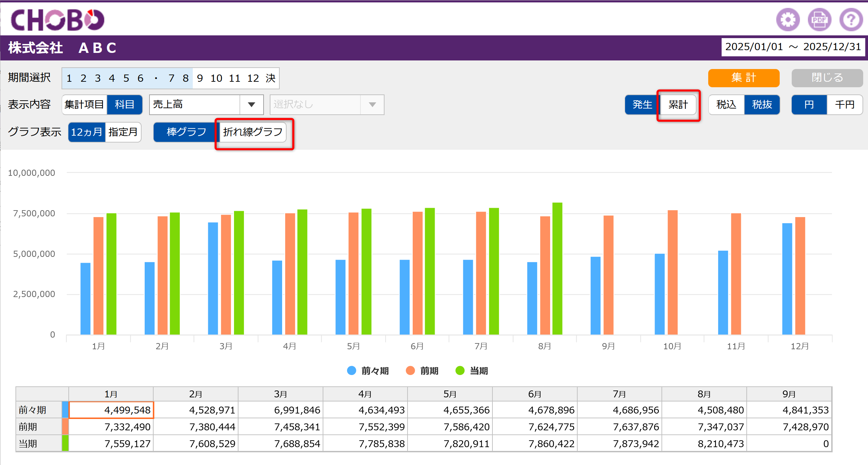
Task: Open the settings gear icon
Action: 788,20
